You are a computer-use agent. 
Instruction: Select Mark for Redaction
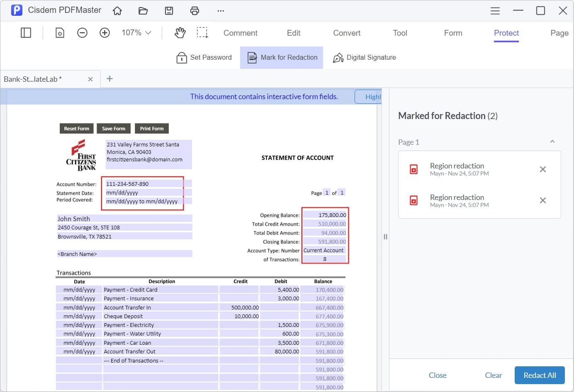click(x=282, y=57)
